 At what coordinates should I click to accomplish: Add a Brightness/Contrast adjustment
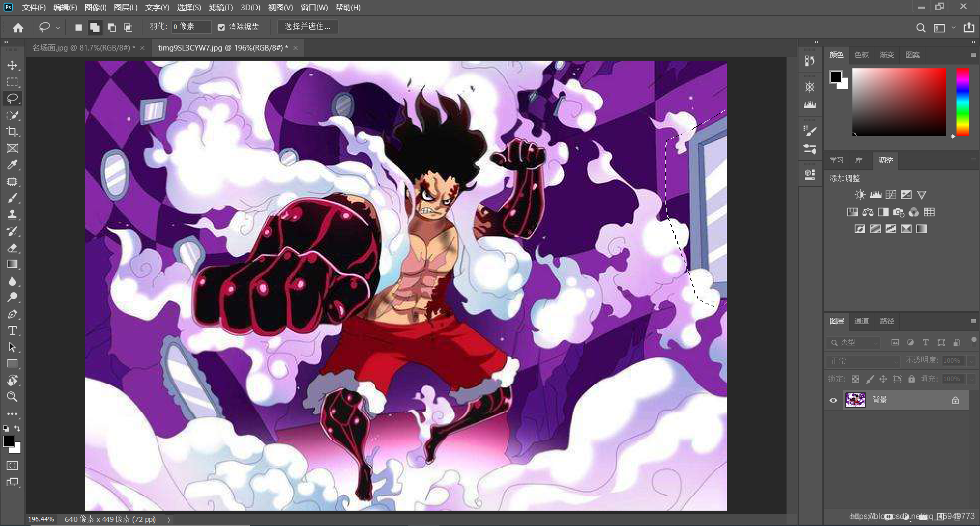[860, 195]
